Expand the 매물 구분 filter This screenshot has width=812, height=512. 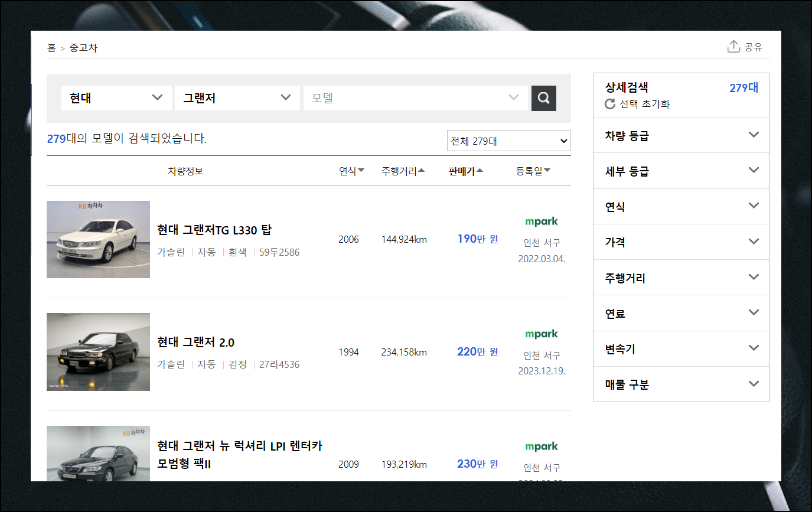pyautogui.click(x=681, y=384)
